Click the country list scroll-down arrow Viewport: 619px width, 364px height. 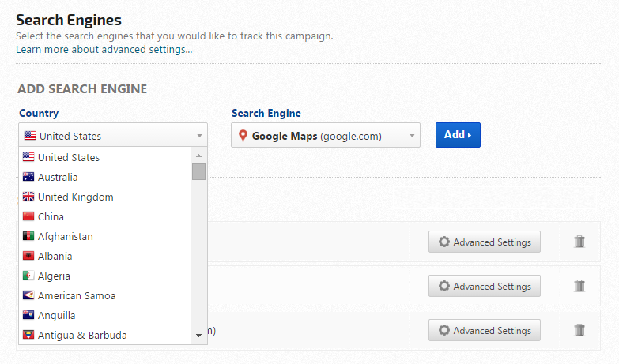click(x=199, y=336)
